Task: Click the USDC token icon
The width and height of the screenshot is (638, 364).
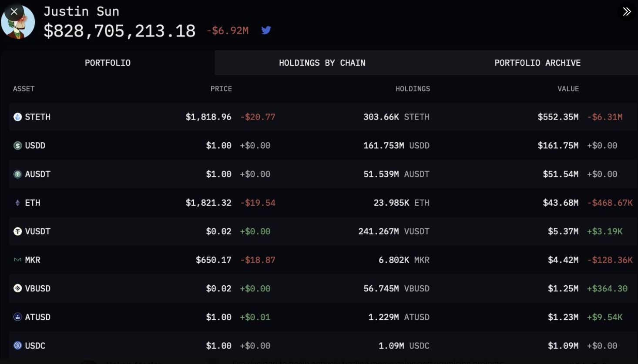Action: coord(17,346)
